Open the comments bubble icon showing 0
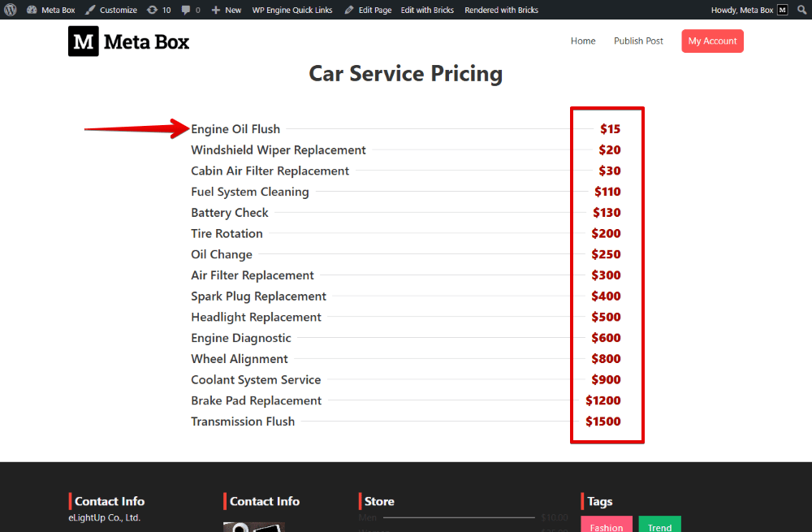The width and height of the screenshot is (812, 532). [192, 9]
